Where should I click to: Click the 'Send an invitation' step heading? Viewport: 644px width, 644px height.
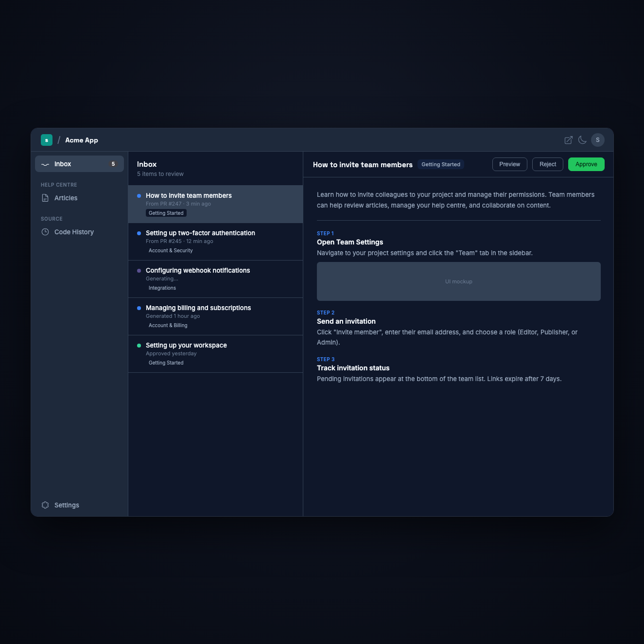click(x=346, y=321)
